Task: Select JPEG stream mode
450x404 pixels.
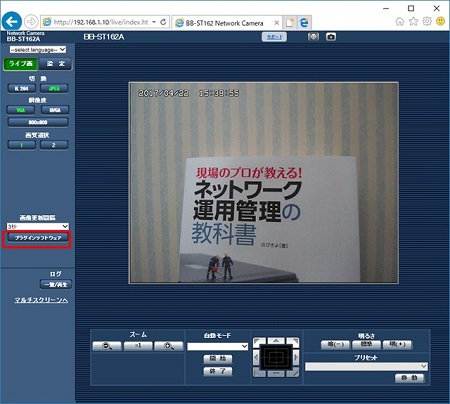Action: 54,89
